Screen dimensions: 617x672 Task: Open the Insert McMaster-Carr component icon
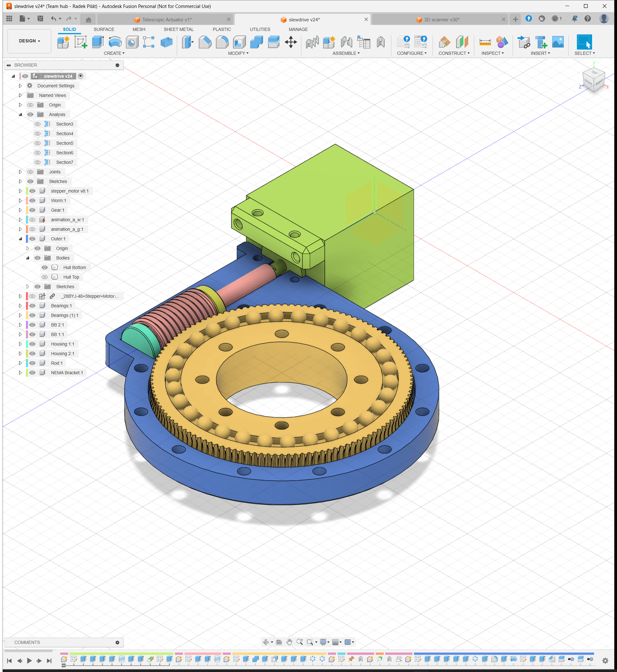click(x=541, y=42)
